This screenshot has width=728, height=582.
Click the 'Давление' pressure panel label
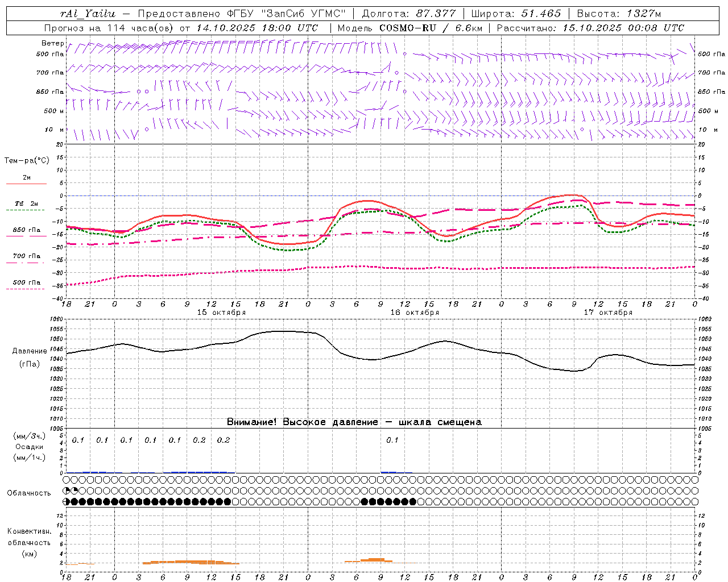(x=30, y=351)
